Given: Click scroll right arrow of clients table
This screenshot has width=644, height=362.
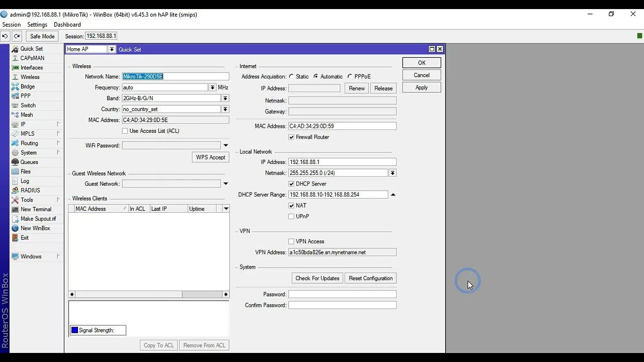Looking at the screenshot, I should tap(226, 295).
